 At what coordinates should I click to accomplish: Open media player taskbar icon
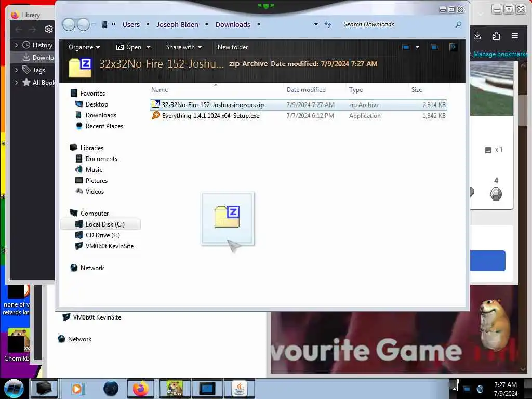(77, 389)
